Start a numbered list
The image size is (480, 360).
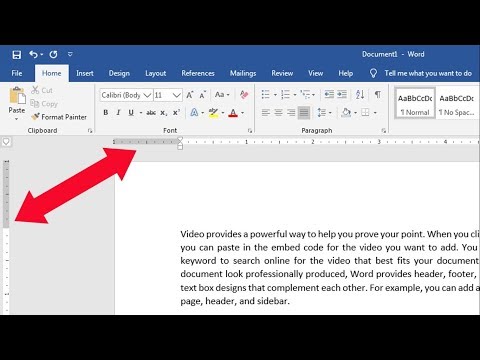pyautogui.click(x=285, y=95)
